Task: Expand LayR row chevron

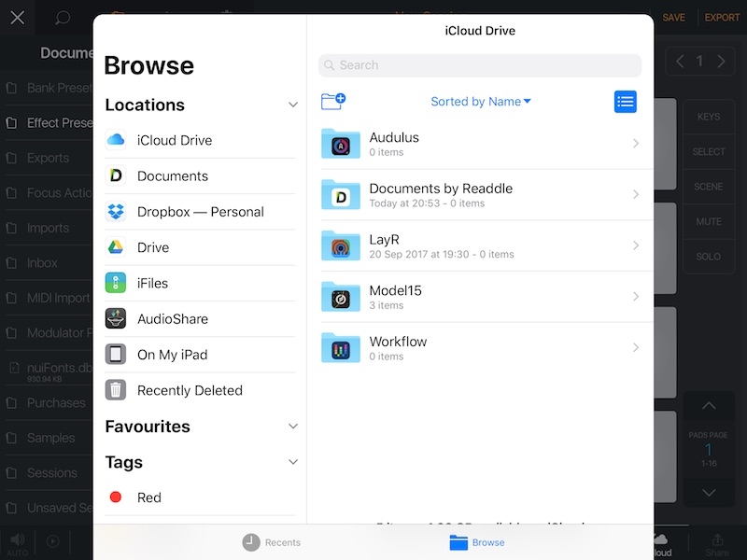Action: coord(636,245)
